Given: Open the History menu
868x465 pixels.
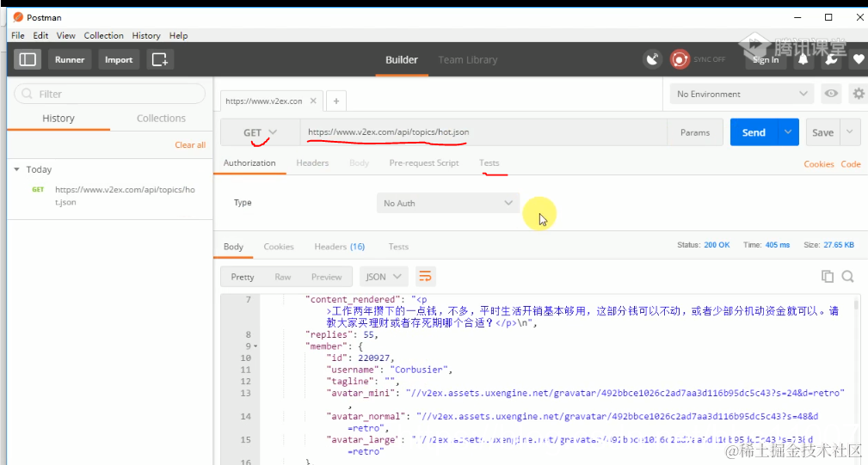Looking at the screenshot, I should point(146,35).
